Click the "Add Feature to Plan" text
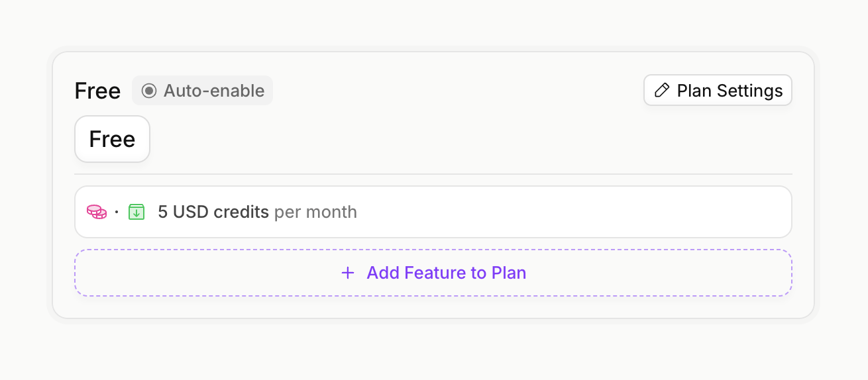This screenshot has width=868, height=380. tap(446, 273)
